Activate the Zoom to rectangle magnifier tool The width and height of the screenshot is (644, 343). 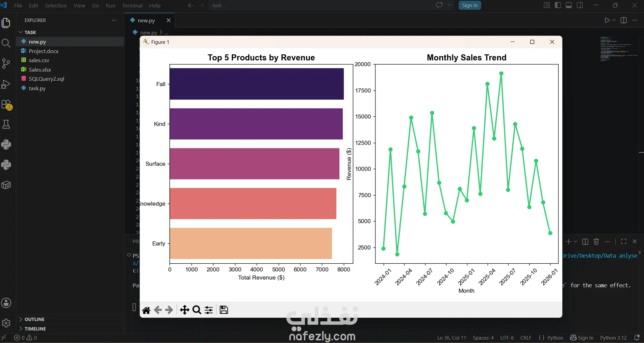click(x=197, y=310)
